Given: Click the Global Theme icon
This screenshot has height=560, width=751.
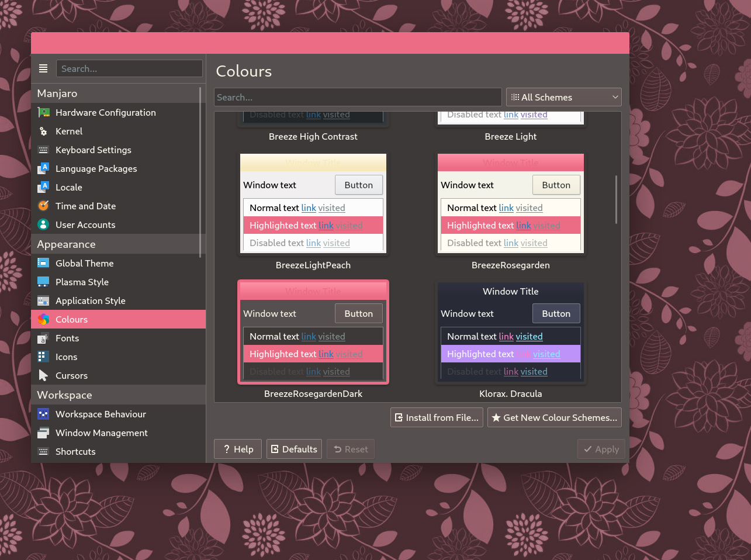Looking at the screenshot, I should coord(43,263).
